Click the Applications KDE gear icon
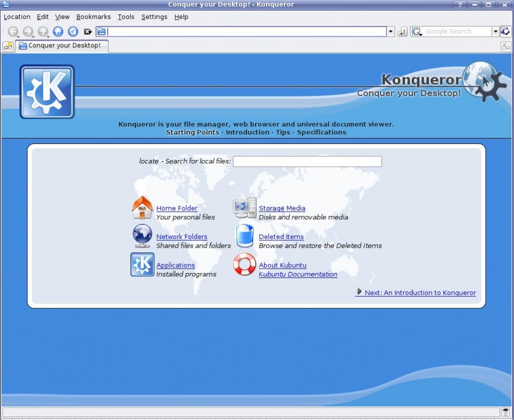The width and height of the screenshot is (514, 420). coord(142,265)
